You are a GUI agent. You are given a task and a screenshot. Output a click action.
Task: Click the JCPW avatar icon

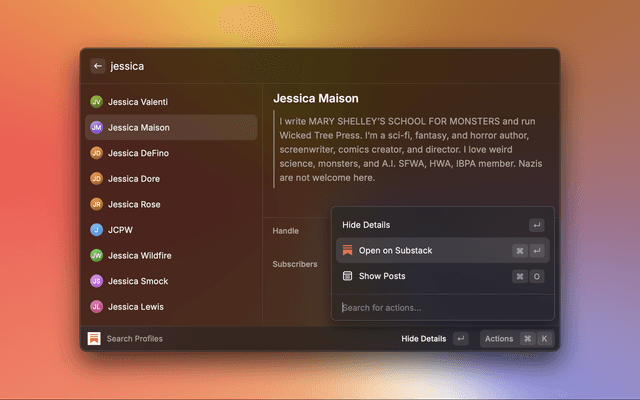[x=96, y=230]
